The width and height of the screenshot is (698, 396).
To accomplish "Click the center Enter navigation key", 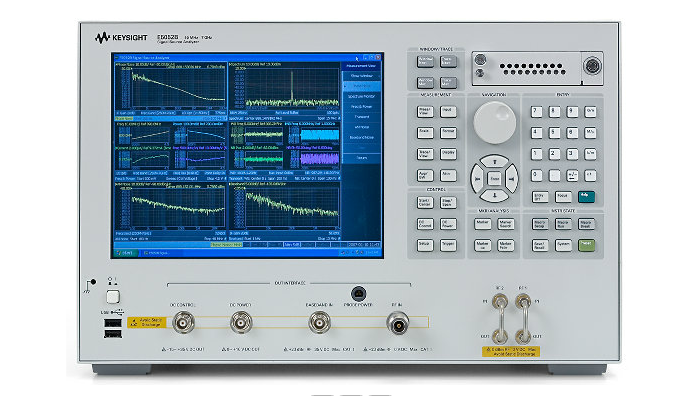I will point(495,179).
